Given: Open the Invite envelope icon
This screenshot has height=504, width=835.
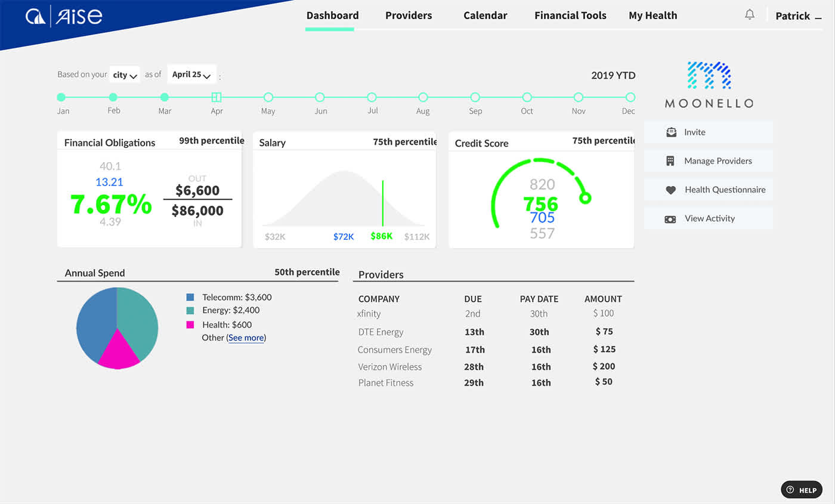Looking at the screenshot, I should [x=671, y=132].
